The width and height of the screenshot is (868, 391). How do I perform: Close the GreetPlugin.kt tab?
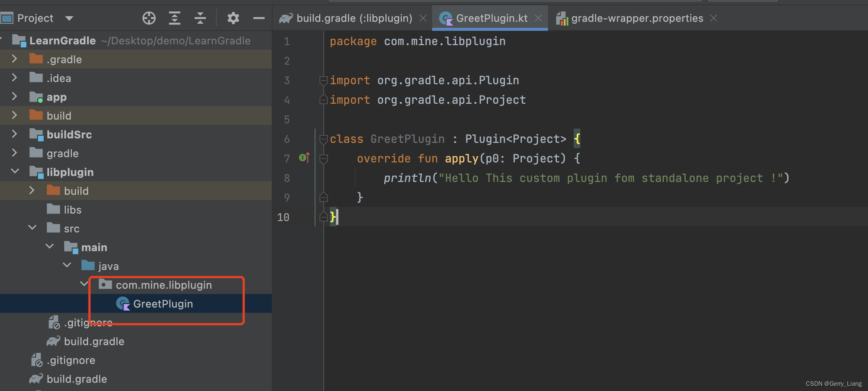click(x=538, y=18)
